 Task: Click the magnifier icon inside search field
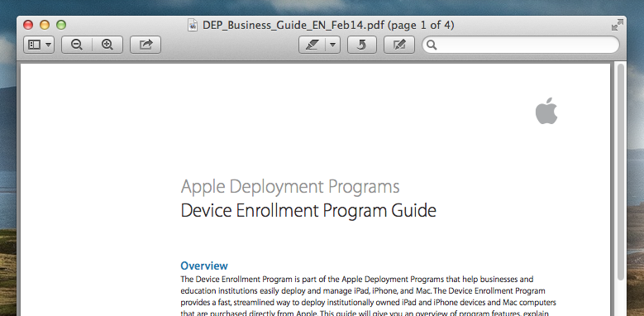432,45
